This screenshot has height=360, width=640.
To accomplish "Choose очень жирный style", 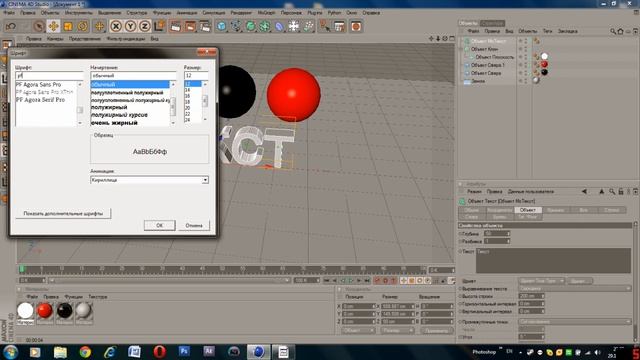I will pos(114,123).
